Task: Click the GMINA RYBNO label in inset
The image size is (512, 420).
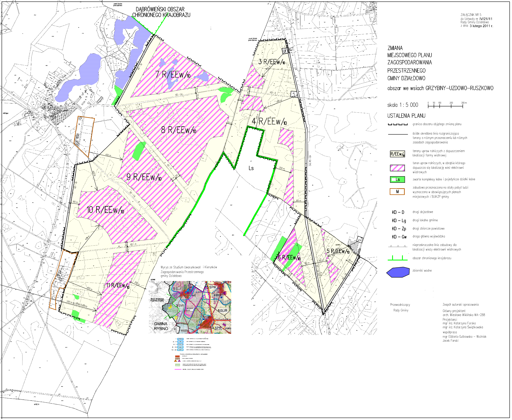Action: coord(161,326)
